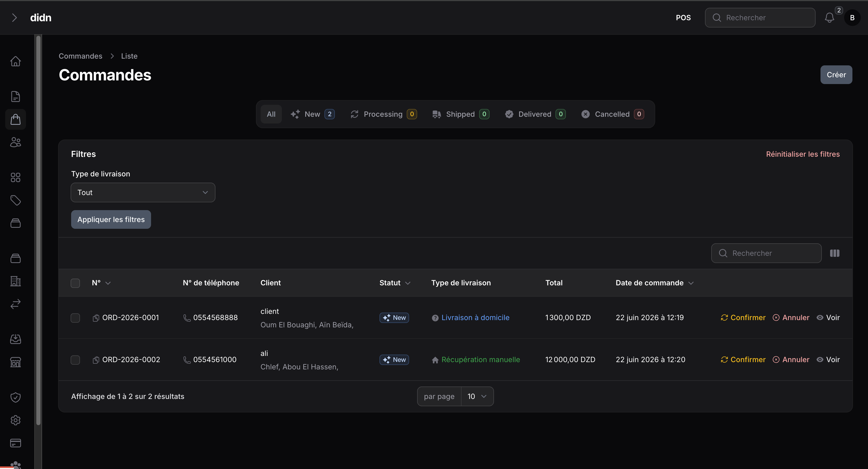
Task: Switch to the All tab
Action: 271,114
